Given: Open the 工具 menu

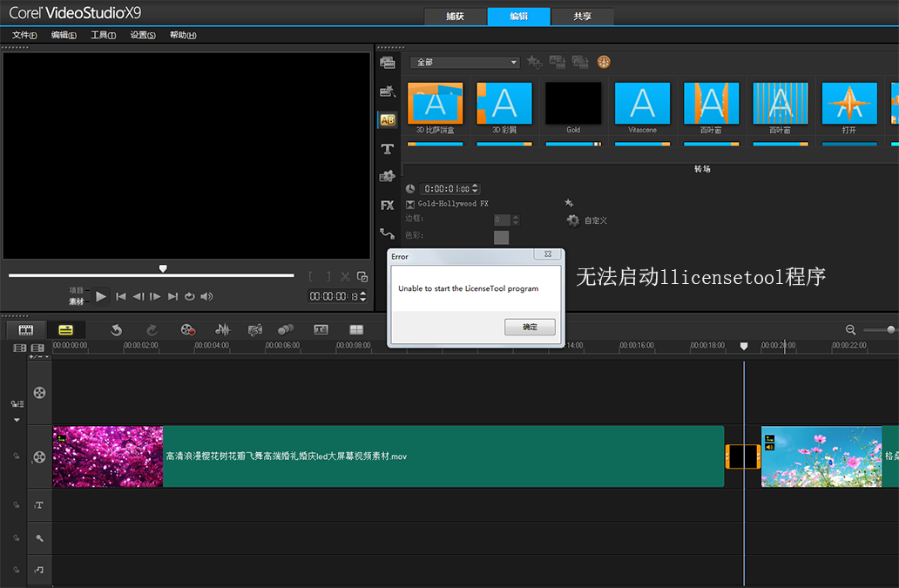Looking at the screenshot, I should [103, 35].
